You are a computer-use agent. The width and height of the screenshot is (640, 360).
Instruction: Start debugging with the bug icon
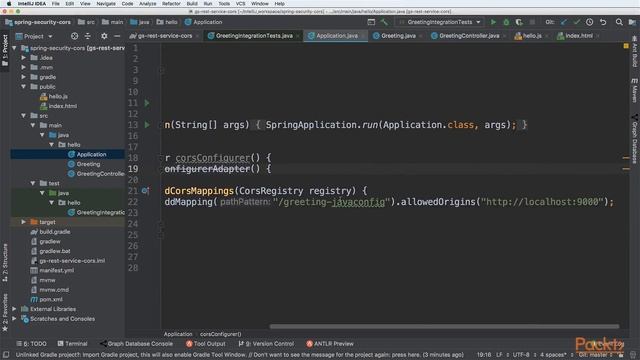tap(506, 22)
